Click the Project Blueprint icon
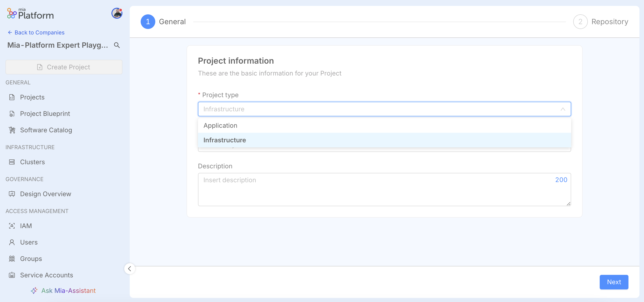This screenshot has height=302, width=644. click(12, 114)
